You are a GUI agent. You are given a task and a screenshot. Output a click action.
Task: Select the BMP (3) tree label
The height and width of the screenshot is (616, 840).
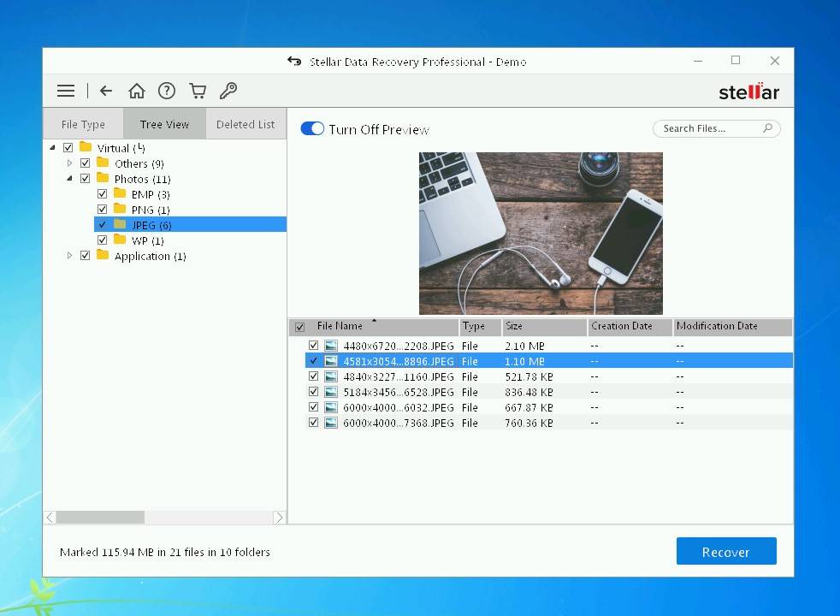tap(151, 194)
